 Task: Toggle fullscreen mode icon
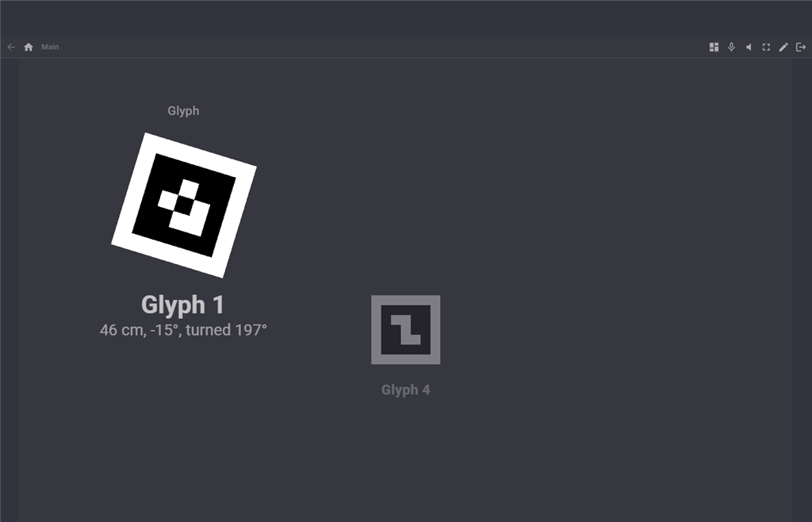(766, 47)
